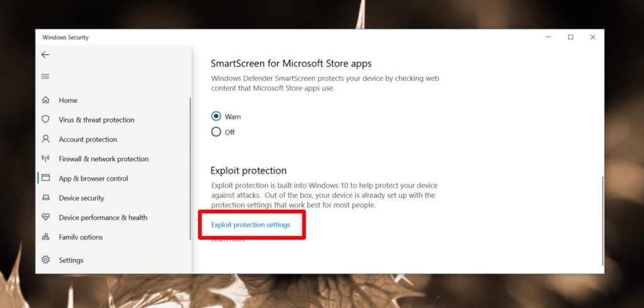Click the App & browser control window icon
This screenshot has width=644, height=308.
coord(45,178)
